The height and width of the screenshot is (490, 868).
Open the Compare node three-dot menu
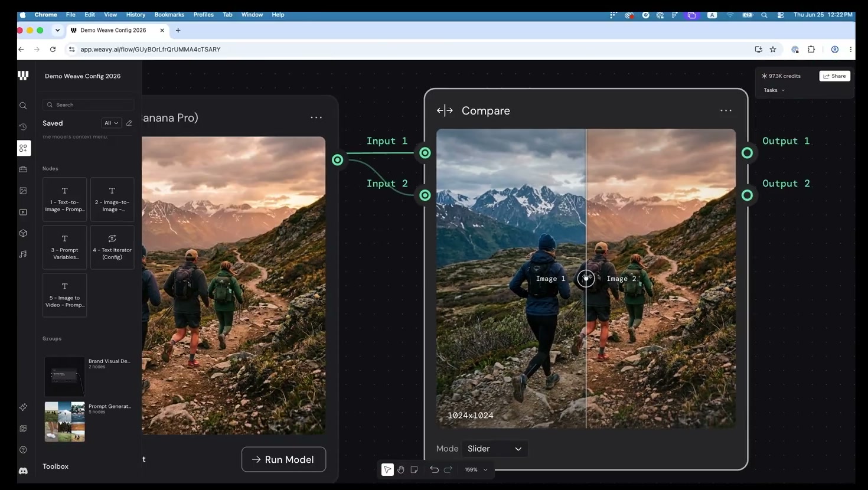pos(726,110)
